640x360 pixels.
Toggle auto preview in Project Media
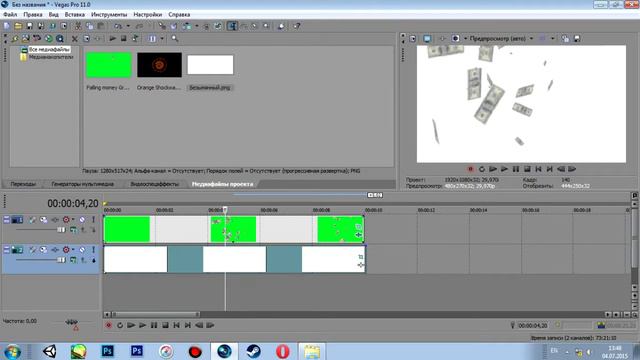pos(135,39)
